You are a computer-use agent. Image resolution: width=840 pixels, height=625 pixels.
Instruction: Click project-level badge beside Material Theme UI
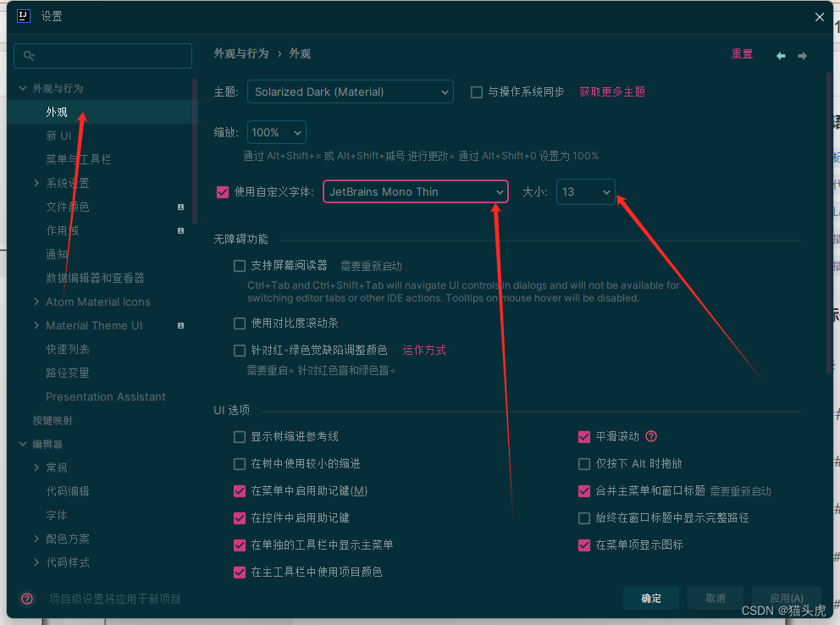(x=180, y=325)
